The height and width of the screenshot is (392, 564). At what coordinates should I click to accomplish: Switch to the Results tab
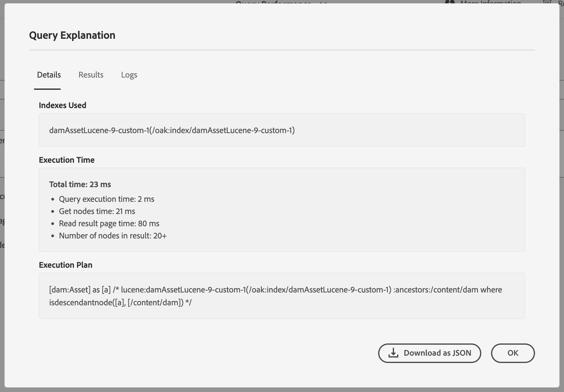point(91,75)
